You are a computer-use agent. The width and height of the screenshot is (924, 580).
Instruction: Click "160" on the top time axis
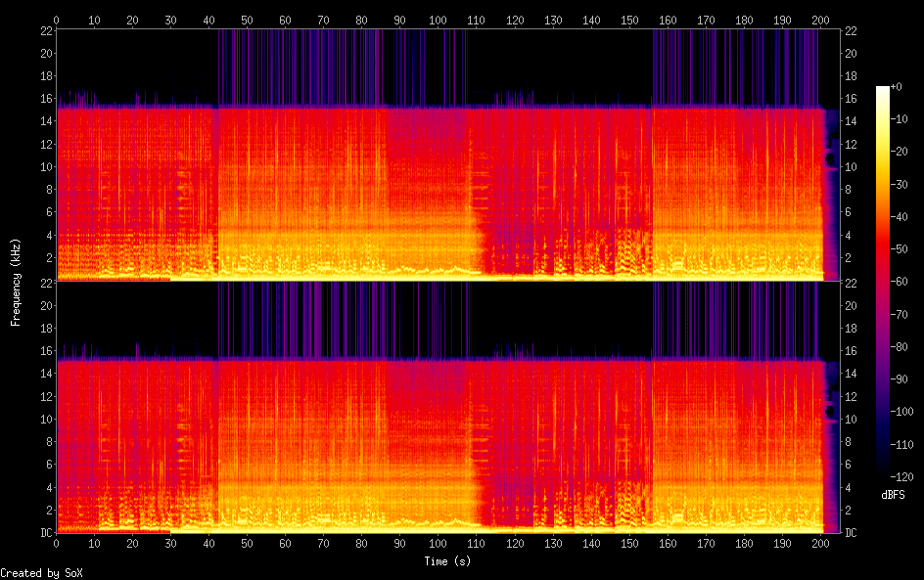(x=668, y=20)
